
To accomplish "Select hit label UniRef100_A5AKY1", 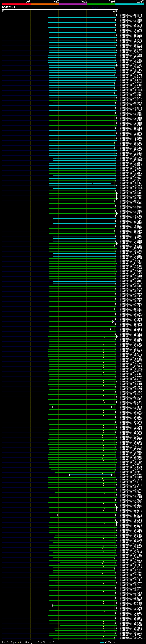I will 131,87.
